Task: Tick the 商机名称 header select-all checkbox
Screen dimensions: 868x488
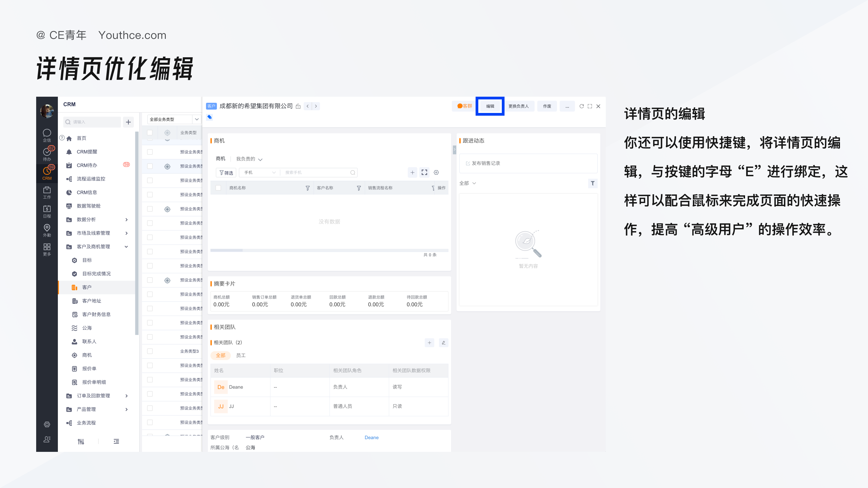Action: [x=218, y=188]
